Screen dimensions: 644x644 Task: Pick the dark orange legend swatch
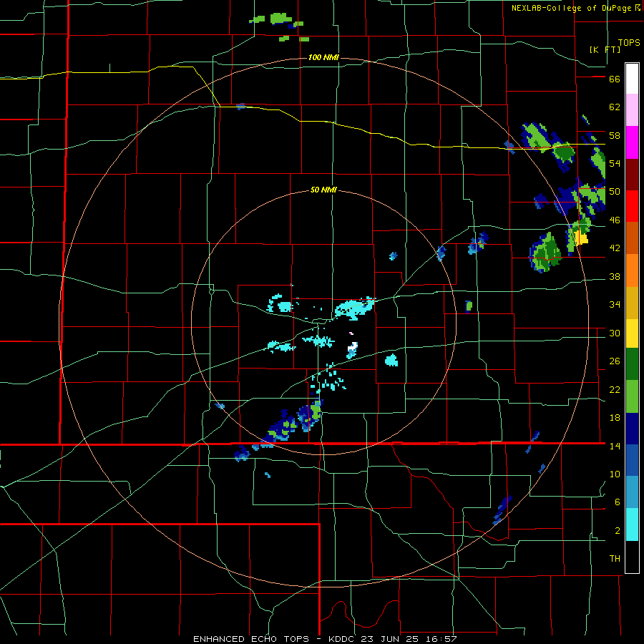point(632,238)
